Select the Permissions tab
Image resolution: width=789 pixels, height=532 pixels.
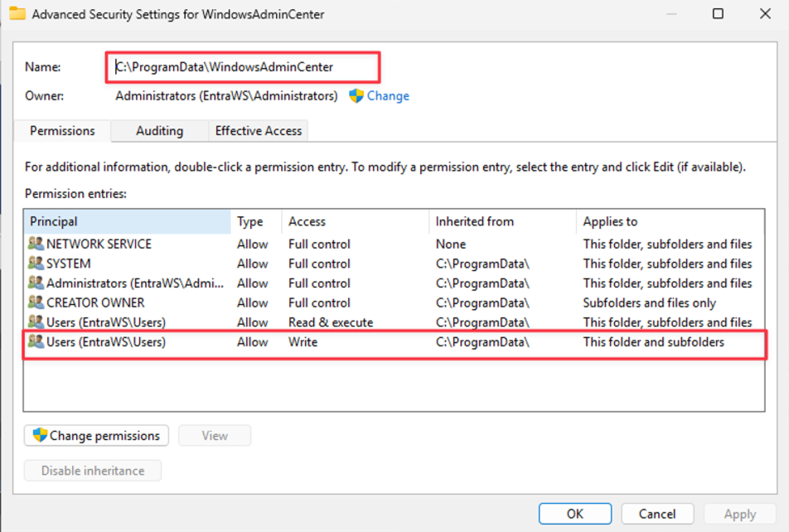[x=62, y=131]
